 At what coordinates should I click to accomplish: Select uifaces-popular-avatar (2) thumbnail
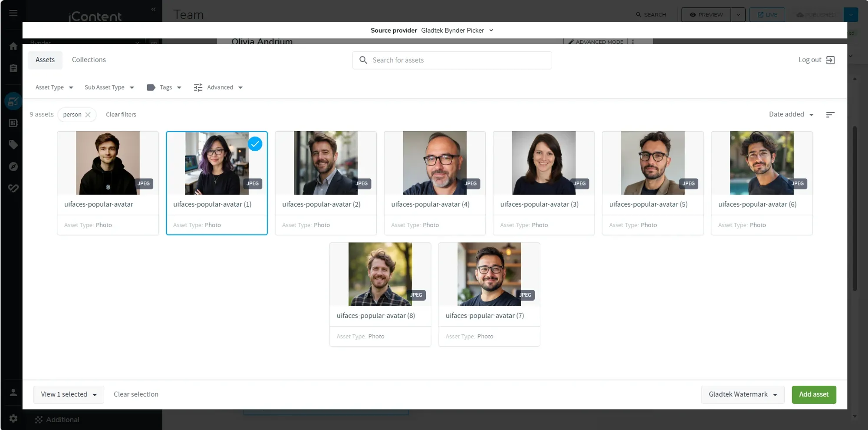(325, 163)
